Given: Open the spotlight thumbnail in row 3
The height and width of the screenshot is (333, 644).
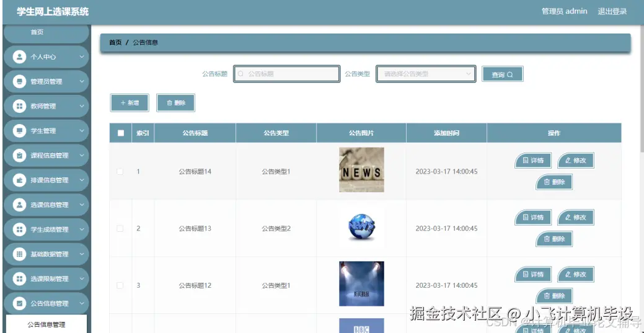Looking at the screenshot, I should 361,283.
